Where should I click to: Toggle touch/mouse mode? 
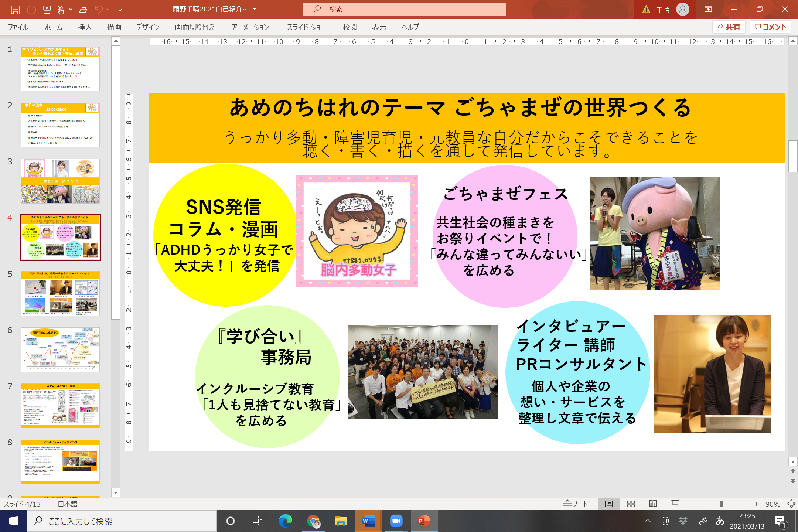click(61, 10)
